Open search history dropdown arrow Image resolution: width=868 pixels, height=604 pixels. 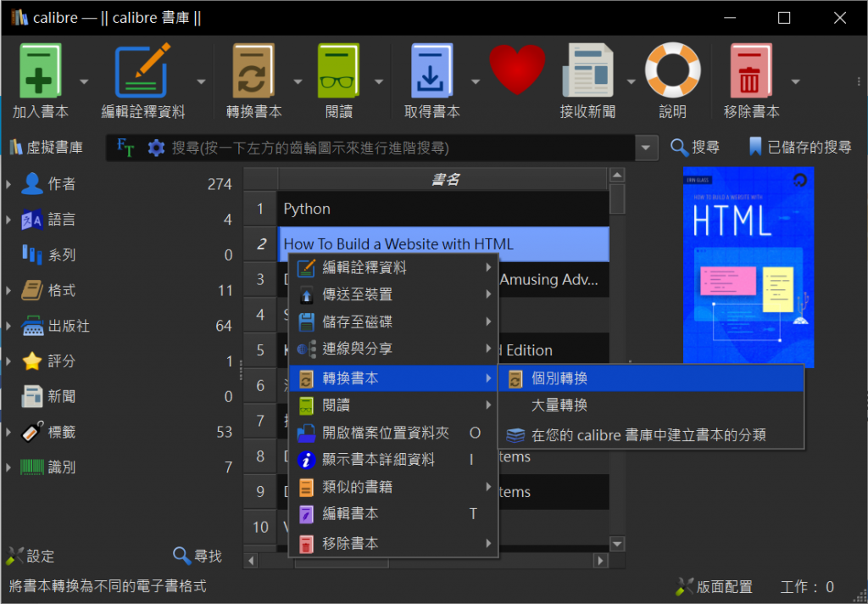click(646, 148)
